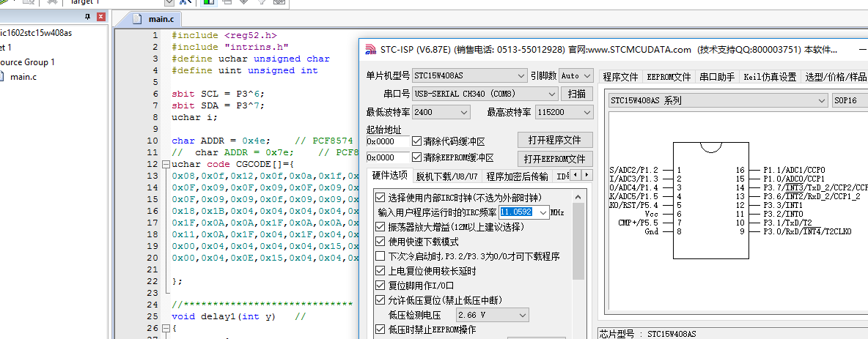868x339 pixels.
Task: Close the Keil project panel with red X
Action: [x=100, y=17]
